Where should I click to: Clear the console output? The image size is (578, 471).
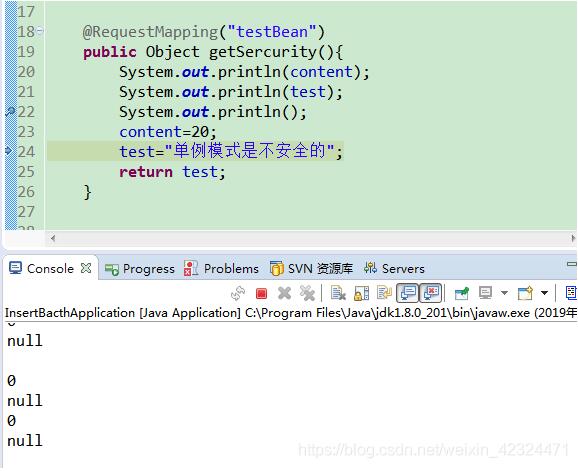pyautogui.click(x=338, y=293)
